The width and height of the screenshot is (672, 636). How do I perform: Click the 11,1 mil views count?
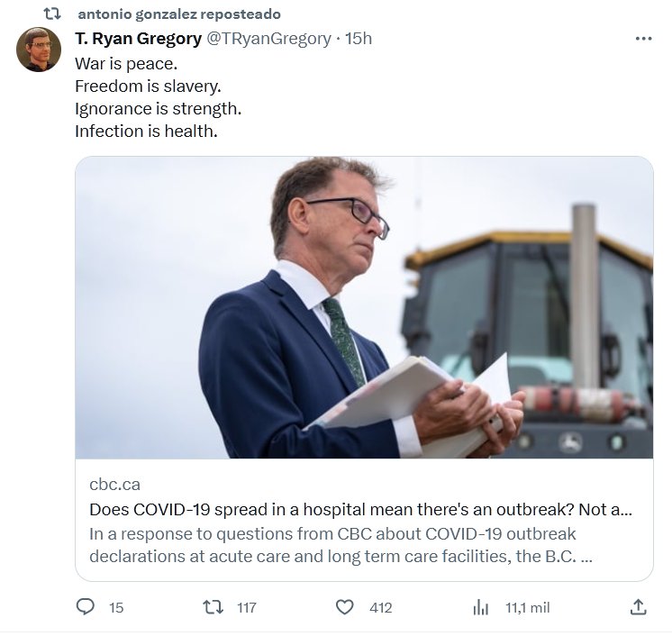527,607
